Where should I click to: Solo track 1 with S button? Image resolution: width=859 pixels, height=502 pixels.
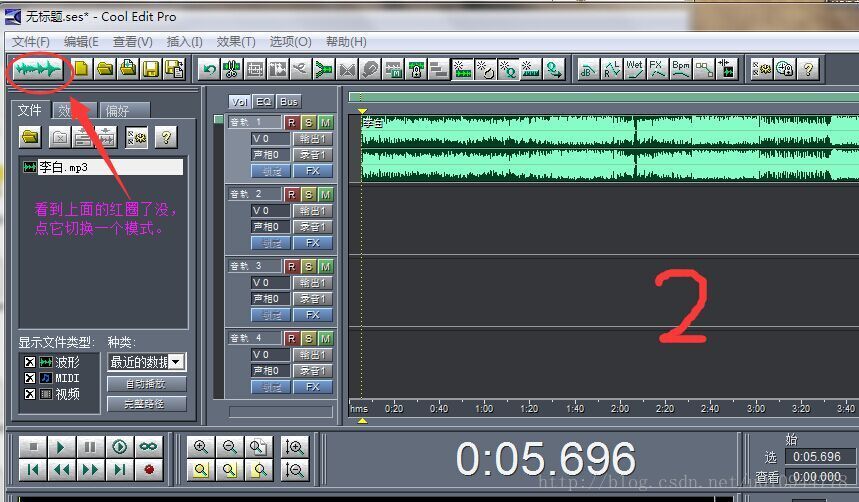(308, 122)
